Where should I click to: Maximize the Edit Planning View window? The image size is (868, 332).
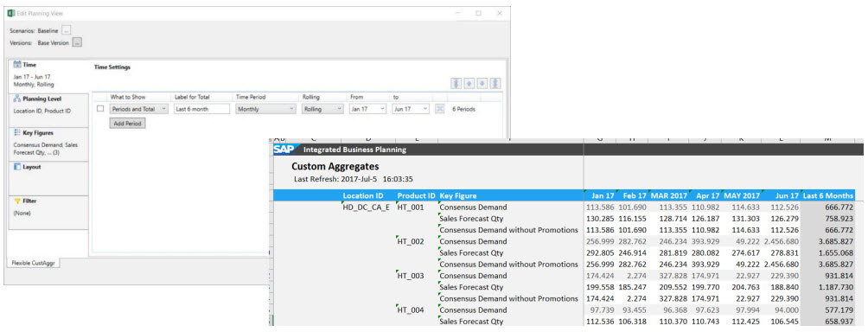(478, 13)
